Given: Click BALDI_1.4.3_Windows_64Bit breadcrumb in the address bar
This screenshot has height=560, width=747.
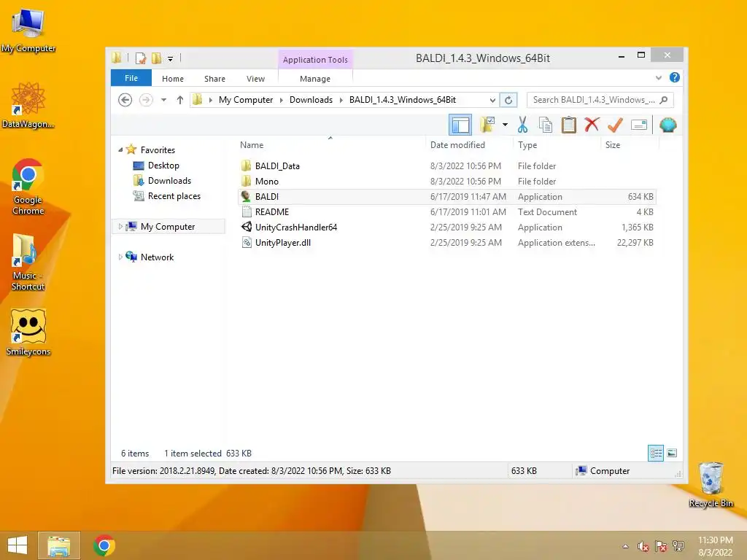Looking at the screenshot, I should pos(403,100).
